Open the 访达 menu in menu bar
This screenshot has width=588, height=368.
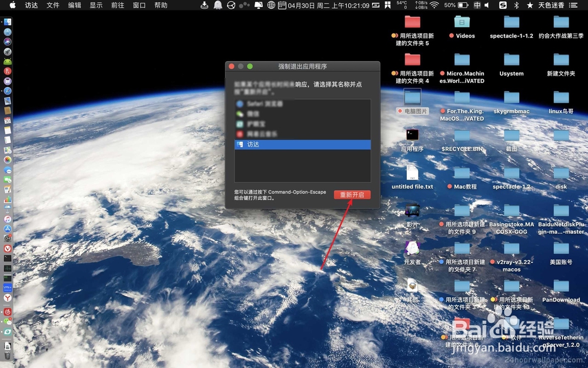coord(32,5)
